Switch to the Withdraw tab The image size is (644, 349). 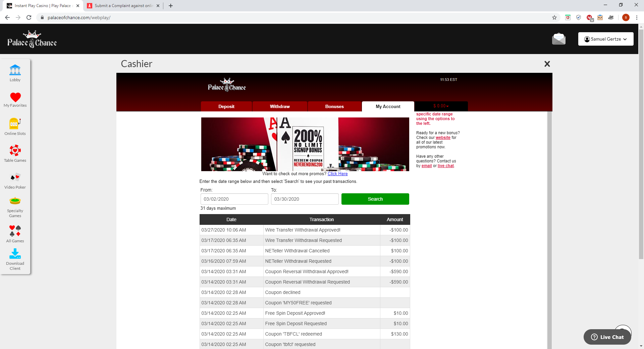coord(280,106)
